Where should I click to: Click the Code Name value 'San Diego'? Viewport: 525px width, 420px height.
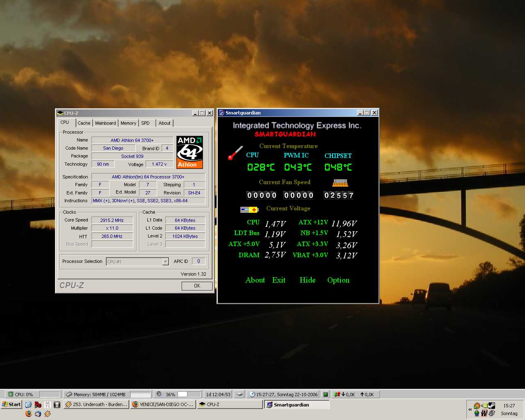pos(113,148)
